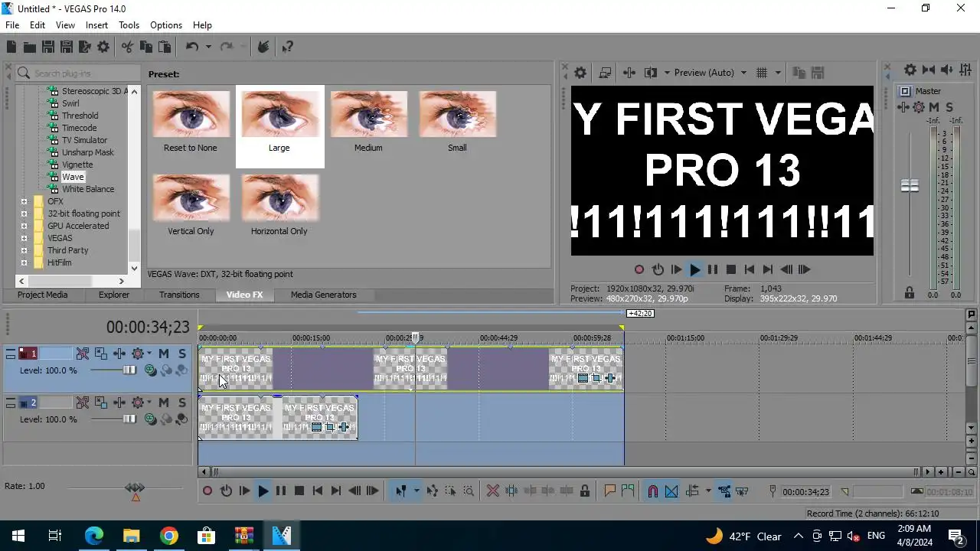Expand the OFX plug-in folder

click(x=24, y=201)
